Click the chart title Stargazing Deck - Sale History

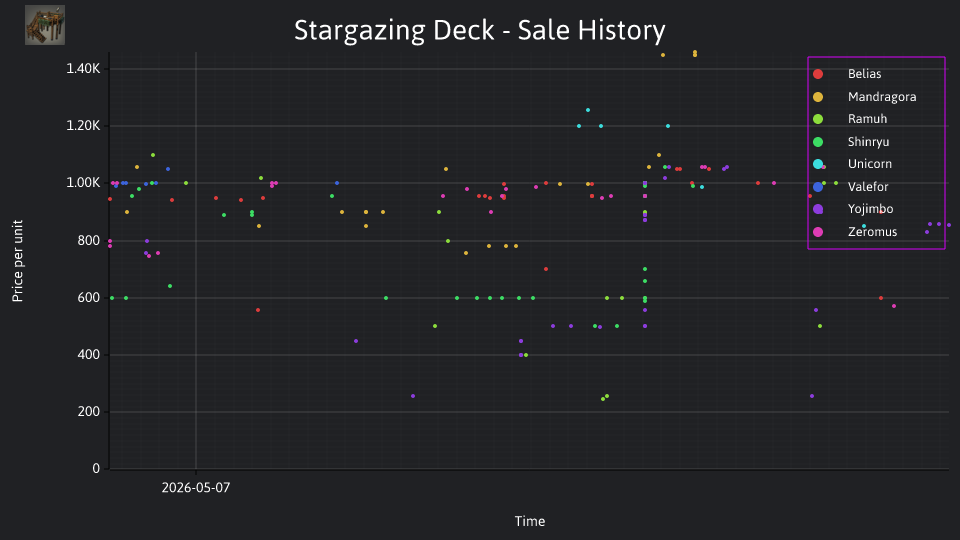pyautogui.click(x=479, y=30)
